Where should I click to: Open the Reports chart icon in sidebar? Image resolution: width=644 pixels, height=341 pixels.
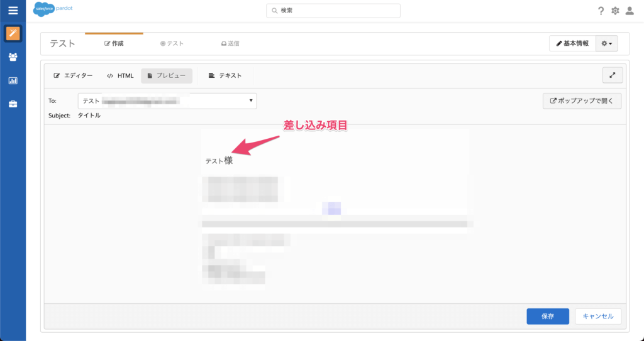13,80
